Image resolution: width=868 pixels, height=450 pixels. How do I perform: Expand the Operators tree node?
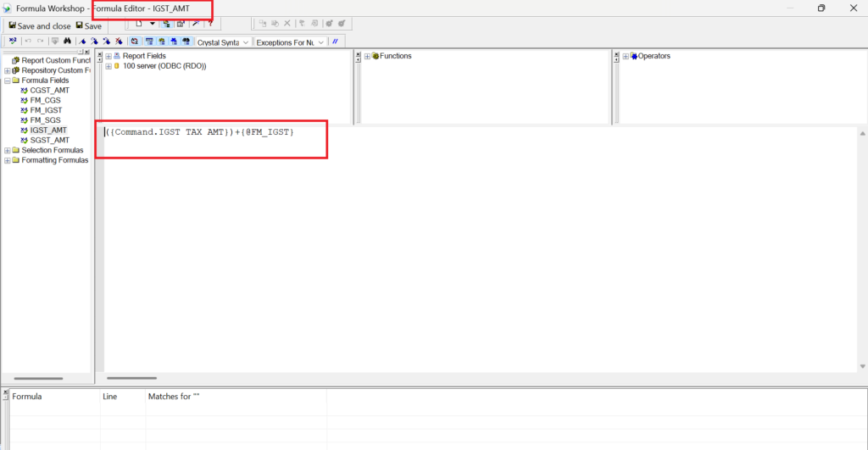(626, 57)
